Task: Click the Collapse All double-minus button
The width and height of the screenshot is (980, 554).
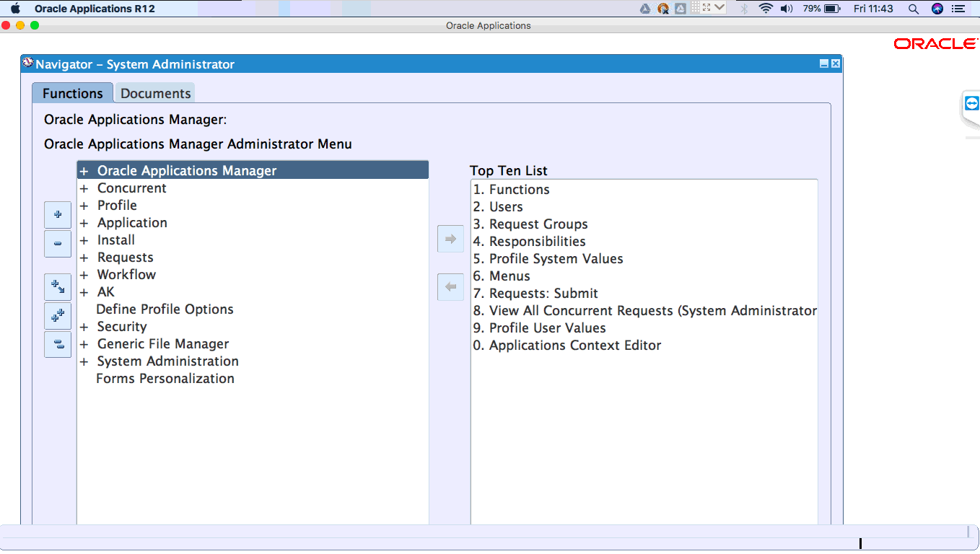Action: (58, 345)
